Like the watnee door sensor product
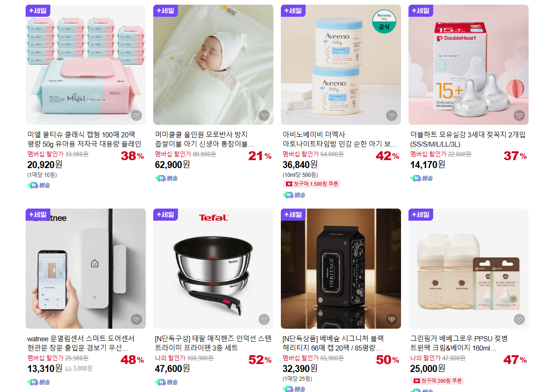This screenshot has width=551, height=392. [136, 319]
